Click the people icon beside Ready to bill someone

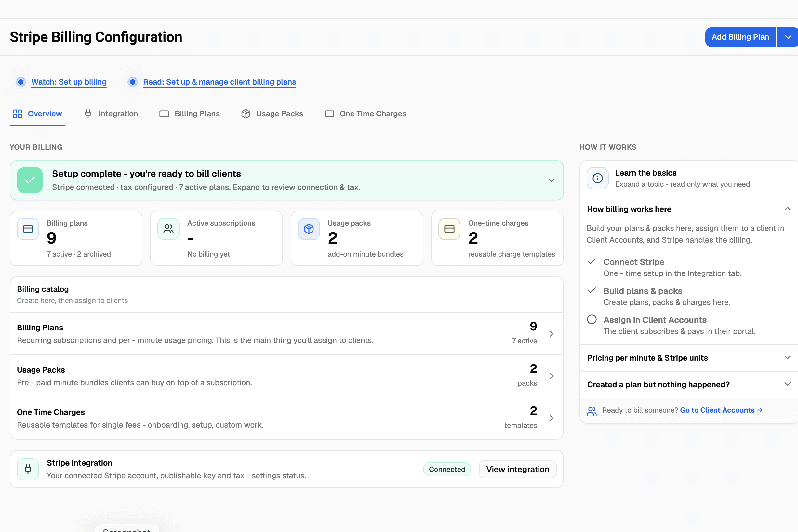pyautogui.click(x=592, y=411)
